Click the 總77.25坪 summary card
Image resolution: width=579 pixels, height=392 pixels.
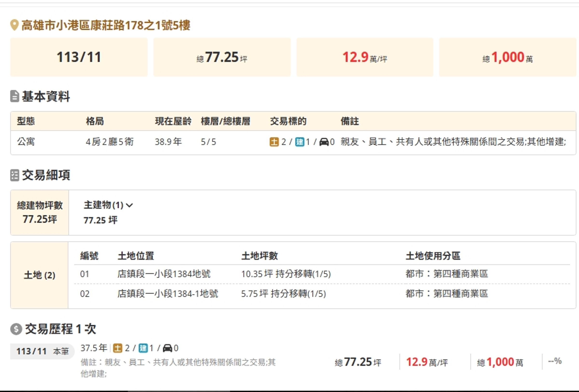pyautogui.click(x=222, y=57)
